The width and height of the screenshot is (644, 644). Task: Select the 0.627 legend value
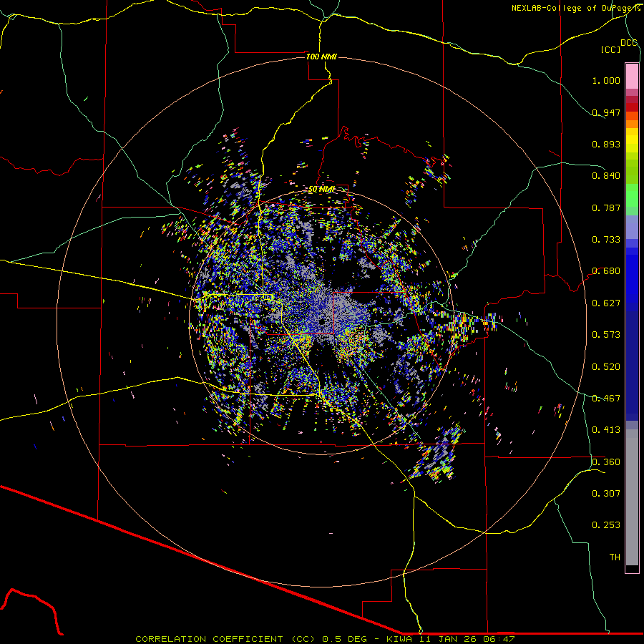pyautogui.click(x=606, y=303)
